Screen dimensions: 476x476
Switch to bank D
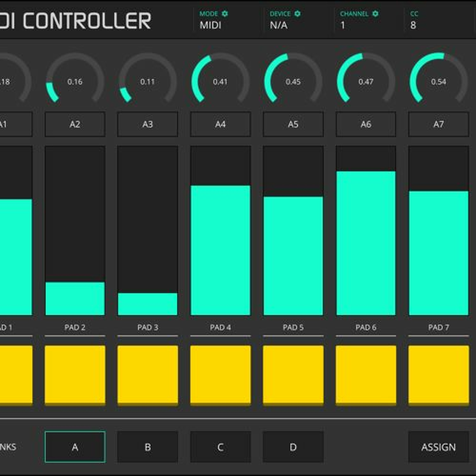pyautogui.click(x=293, y=447)
